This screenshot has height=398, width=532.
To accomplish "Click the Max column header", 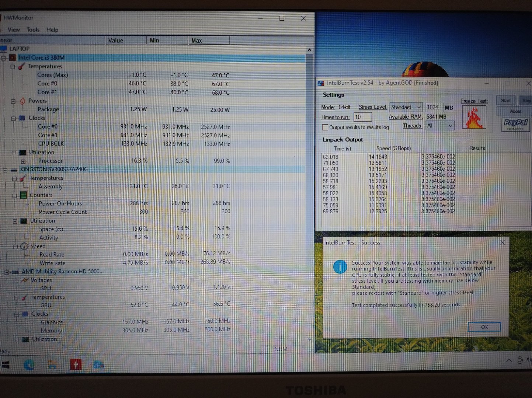I will click(209, 41).
